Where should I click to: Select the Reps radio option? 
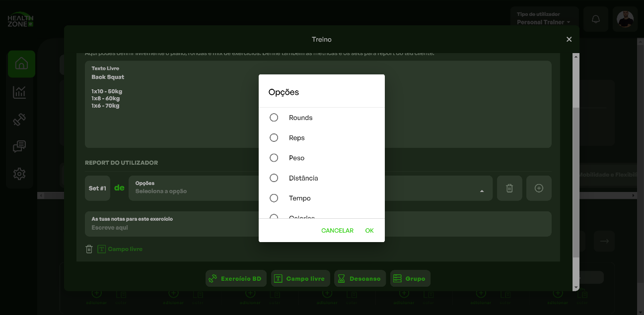[274, 138]
